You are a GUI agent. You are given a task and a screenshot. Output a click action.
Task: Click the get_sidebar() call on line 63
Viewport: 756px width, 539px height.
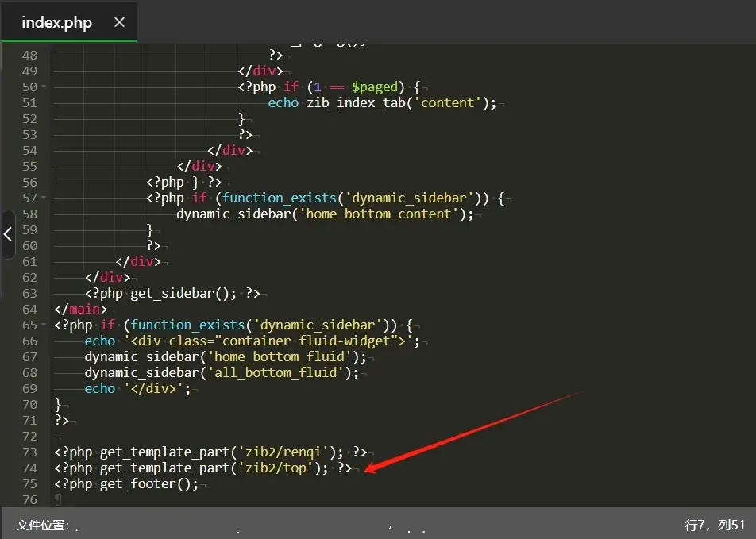pos(183,293)
